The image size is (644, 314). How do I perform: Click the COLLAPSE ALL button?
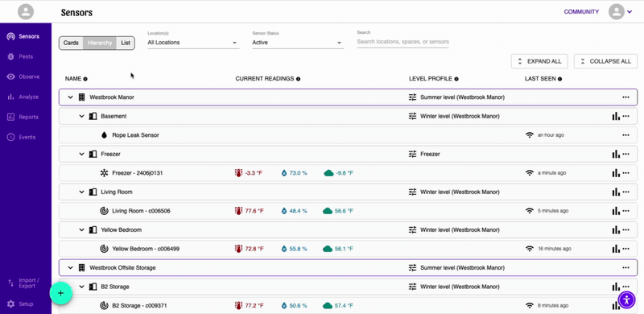605,61
